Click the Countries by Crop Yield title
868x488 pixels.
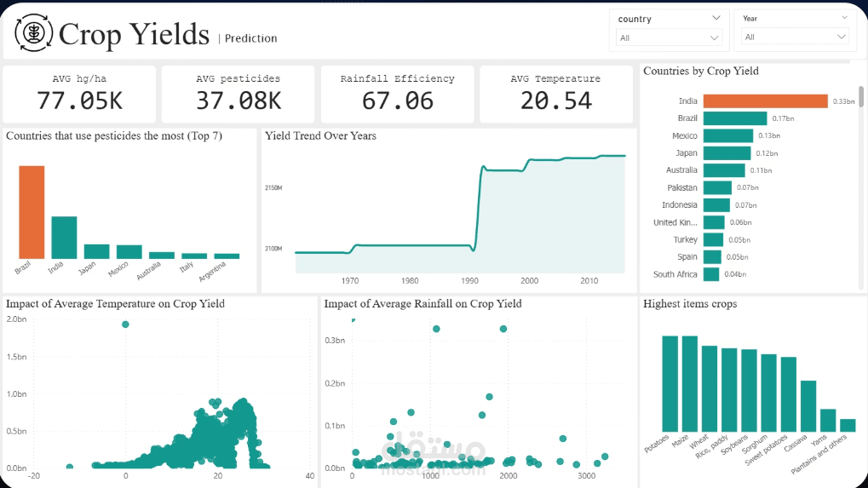coord(701,72)
